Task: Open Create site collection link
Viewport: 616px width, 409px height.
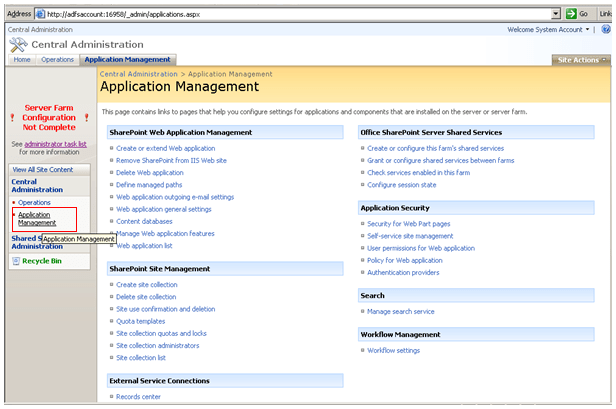Action: coord(146,285)
